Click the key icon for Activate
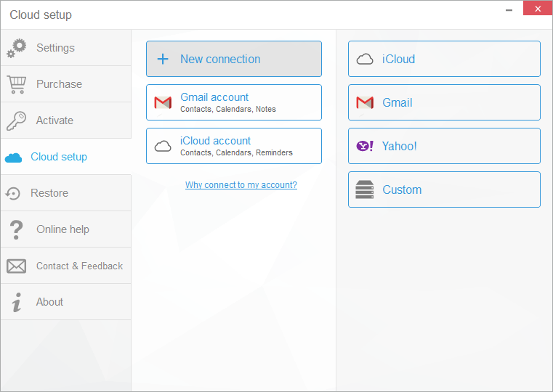Viewport: 553px width, 392px height. pos(16,121)
